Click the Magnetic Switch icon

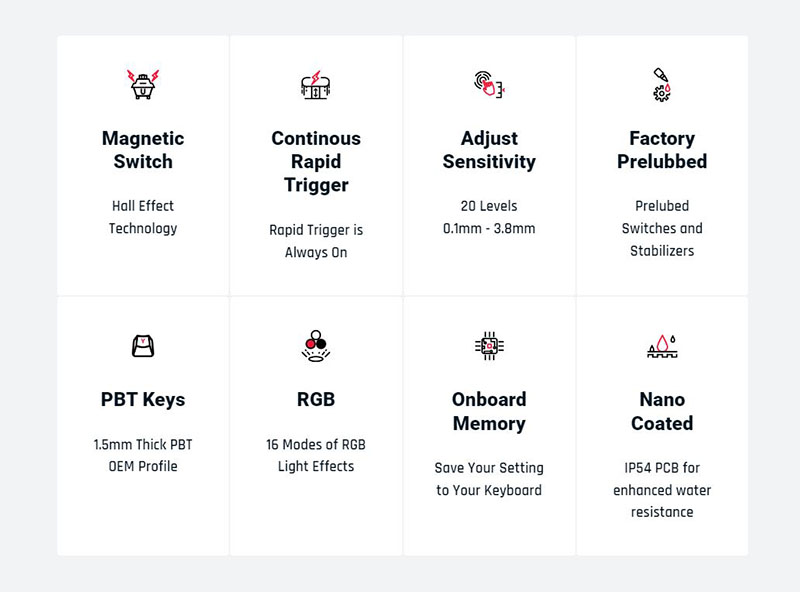point(143,85)
